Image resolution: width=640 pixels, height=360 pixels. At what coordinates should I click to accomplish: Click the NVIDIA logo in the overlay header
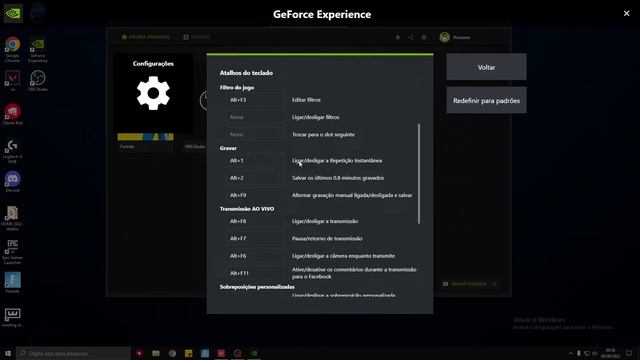[13, 13]
